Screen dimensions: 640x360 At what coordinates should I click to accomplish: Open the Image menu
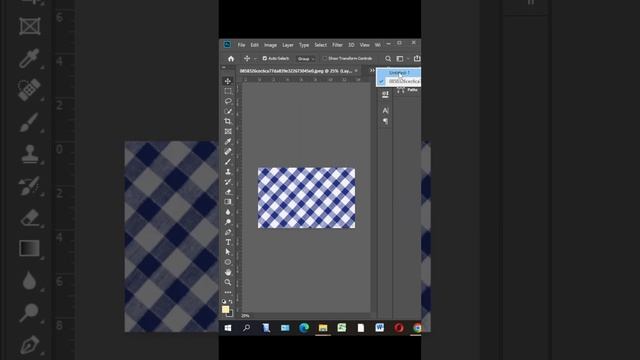[270, 45]
